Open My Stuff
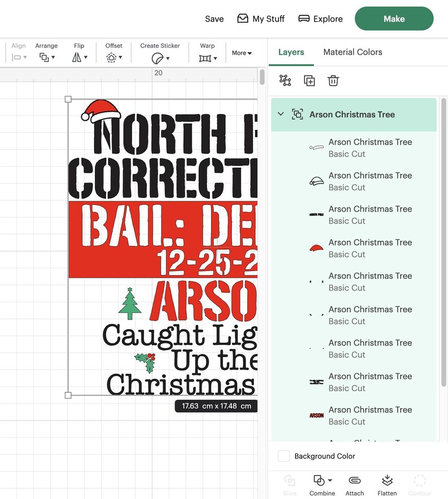 click(261, 19)
